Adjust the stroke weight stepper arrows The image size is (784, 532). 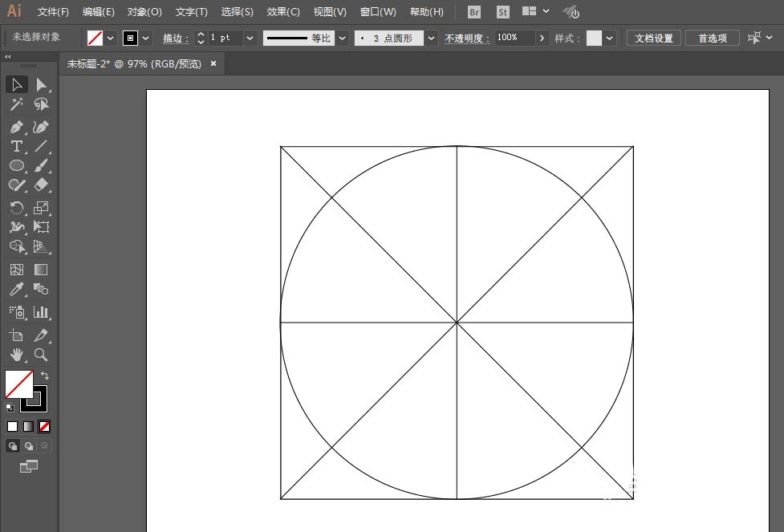pos(201,38)
